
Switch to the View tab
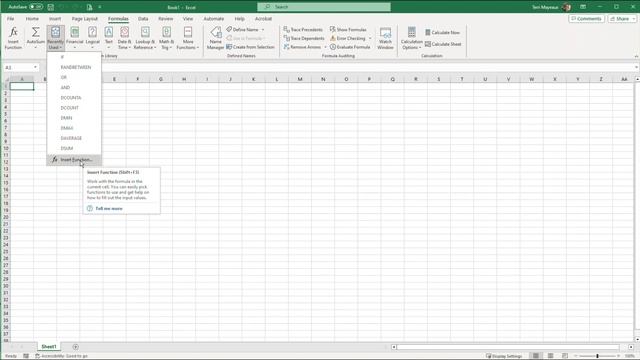click(188, 19)
